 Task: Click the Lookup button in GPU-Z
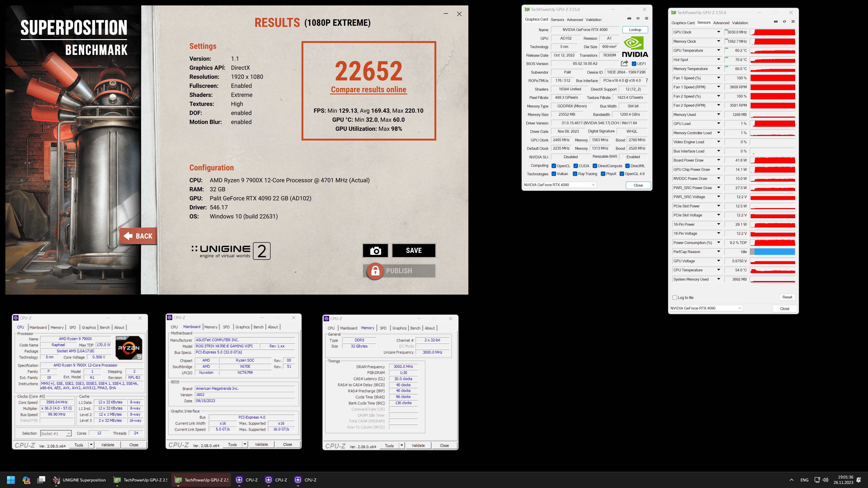pyautogui.click(x=635, y=30)
